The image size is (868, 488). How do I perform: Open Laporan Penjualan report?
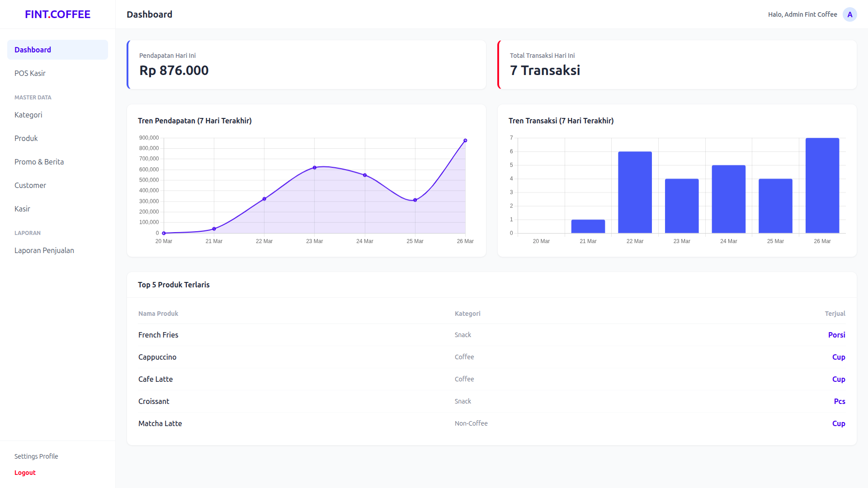pos(57,250)
